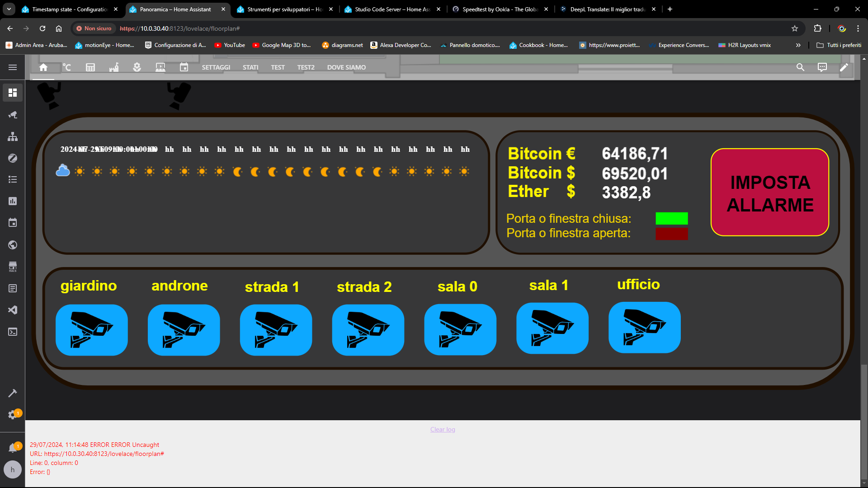The width and height of the screenshot is (868, 488).
Task: Click the Clear log link
Action: coord(443,429)
